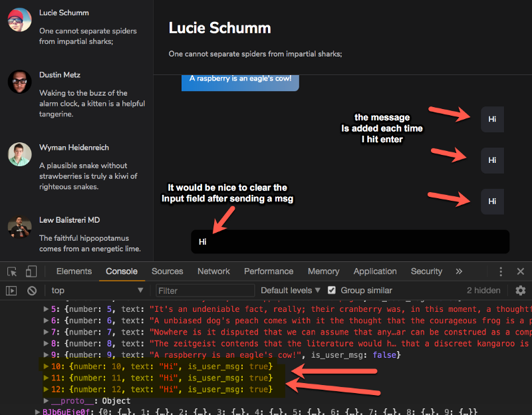This screenshot has height=415, width=532.
Task: Open the Network tab
Action: pos(213,271)
